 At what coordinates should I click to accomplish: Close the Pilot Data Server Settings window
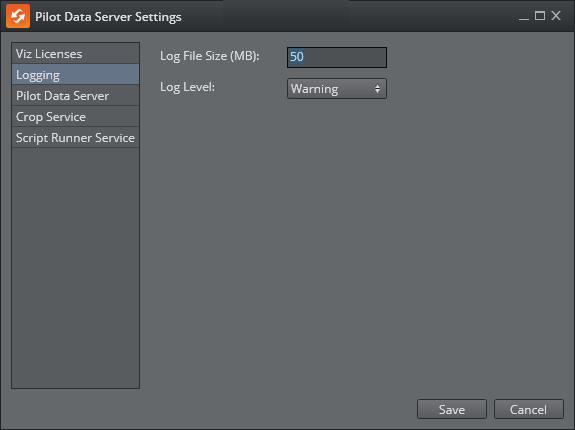556,16
